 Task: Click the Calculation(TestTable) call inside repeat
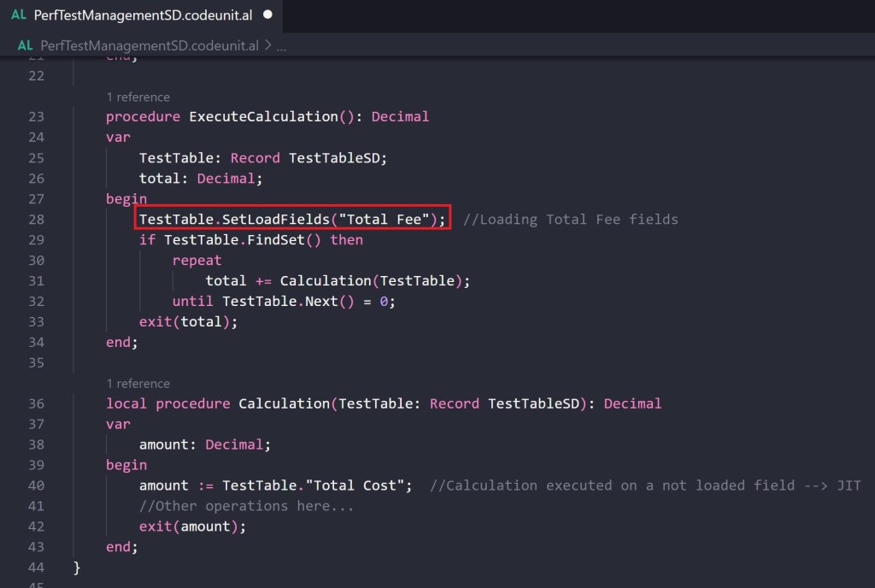tap(374, 281)
